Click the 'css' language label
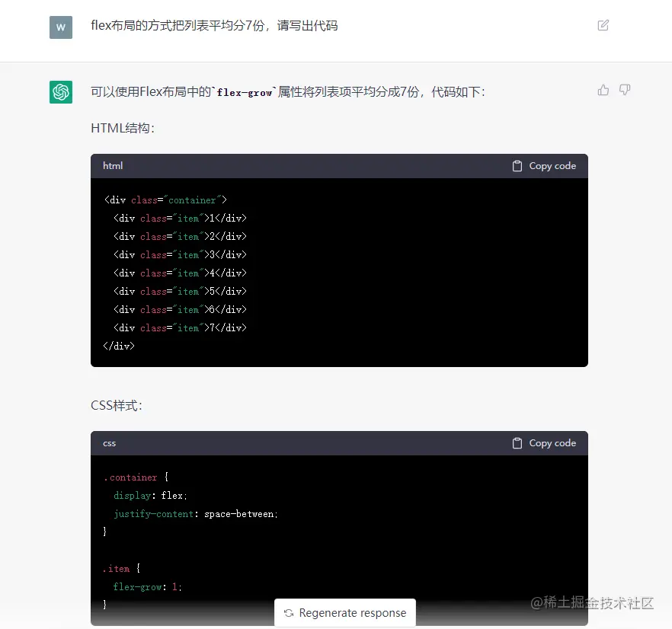672x629 pixels. click(x=109, y=443)
